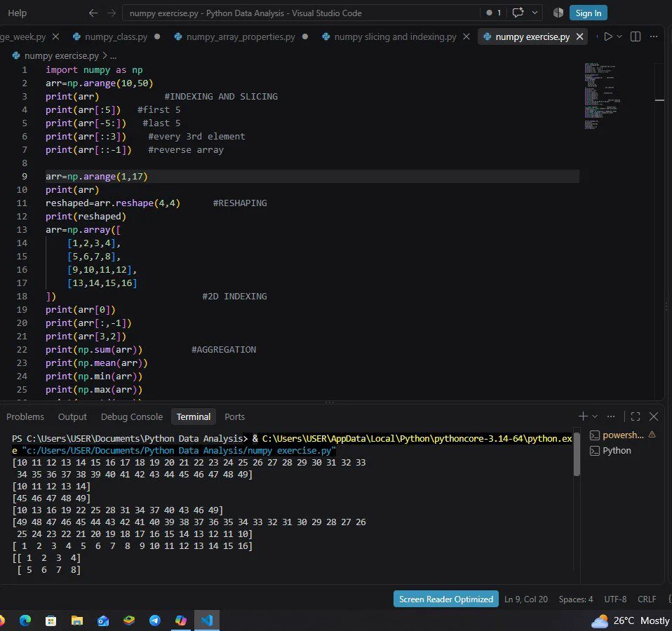
Task: Open the Copilot chat icon
Action: point(518,13)
